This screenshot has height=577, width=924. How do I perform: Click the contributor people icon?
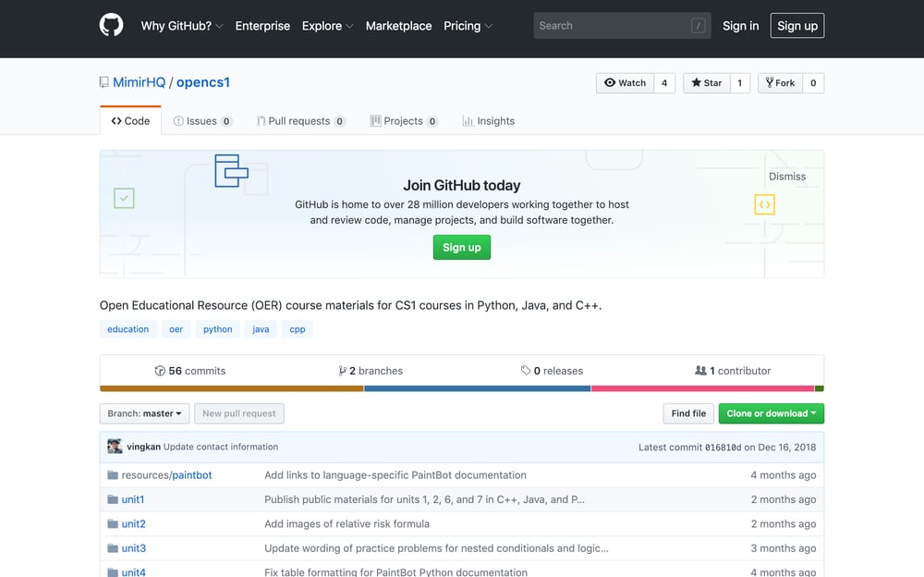(x=700, y=371)
